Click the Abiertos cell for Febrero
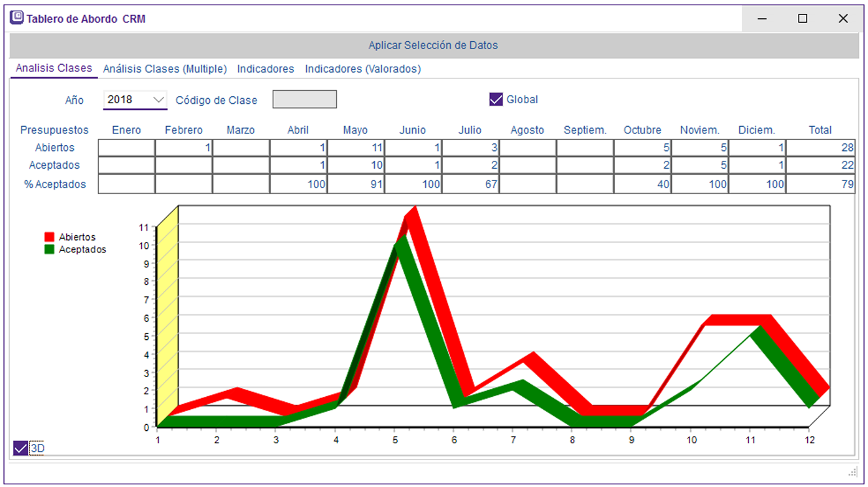Viewport: 868px width, 487px height. coord(184,148)
